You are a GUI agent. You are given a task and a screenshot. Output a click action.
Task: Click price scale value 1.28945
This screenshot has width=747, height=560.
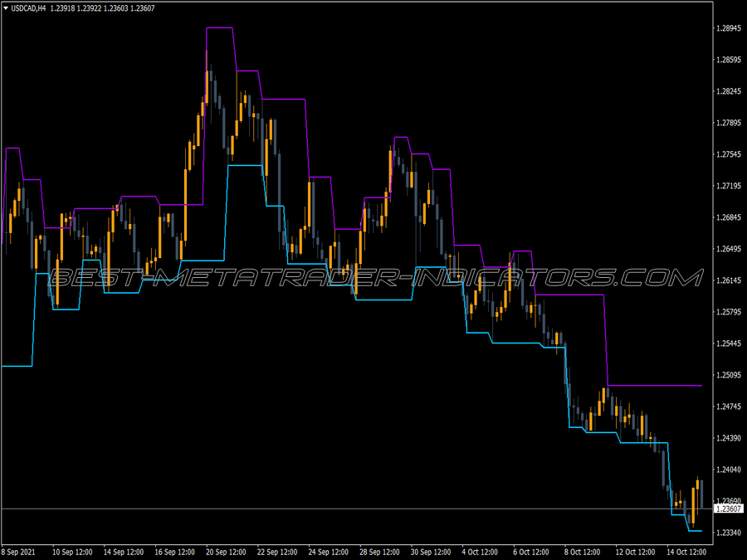point(729,28)
